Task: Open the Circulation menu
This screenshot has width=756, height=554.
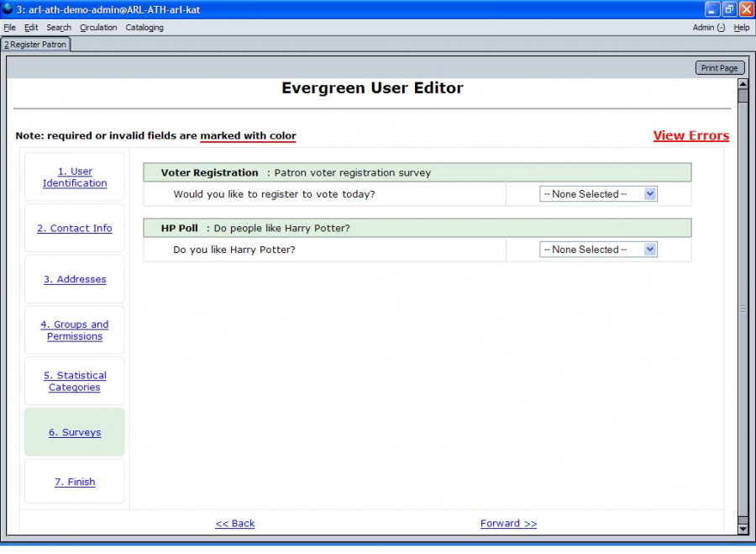Action: coord(98,28)
